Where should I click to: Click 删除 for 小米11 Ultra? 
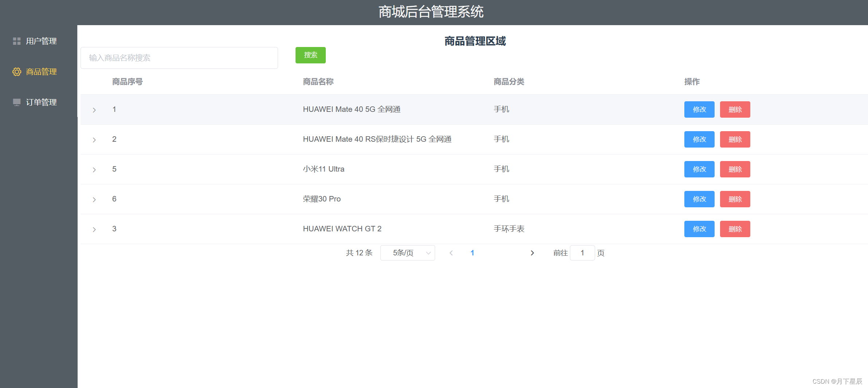[735, 169]
